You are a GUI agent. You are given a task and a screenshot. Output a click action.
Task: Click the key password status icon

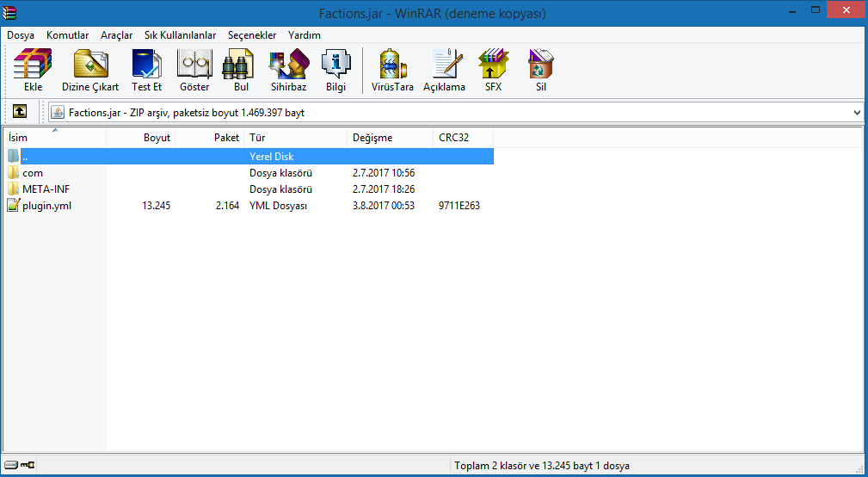(28, 465)
